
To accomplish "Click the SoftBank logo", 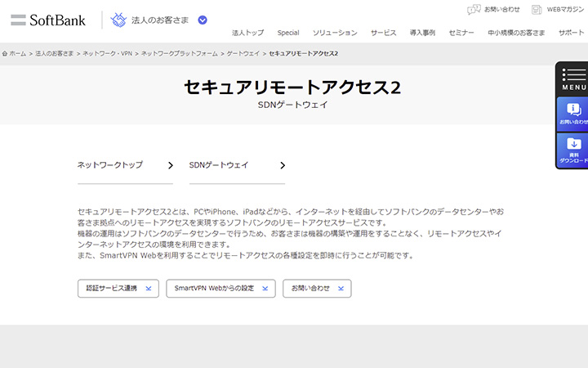I will [48, 20].
